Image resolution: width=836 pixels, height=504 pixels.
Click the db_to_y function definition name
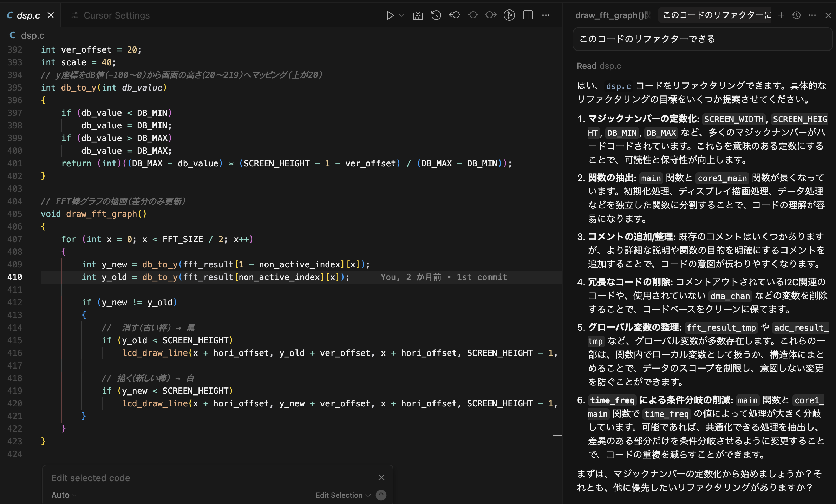79,87
